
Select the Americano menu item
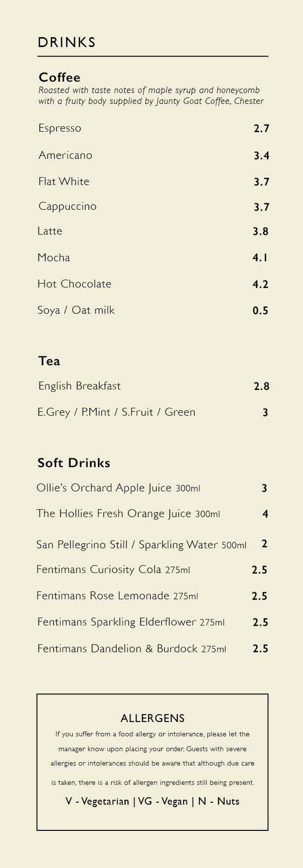(x=65, y=155)
